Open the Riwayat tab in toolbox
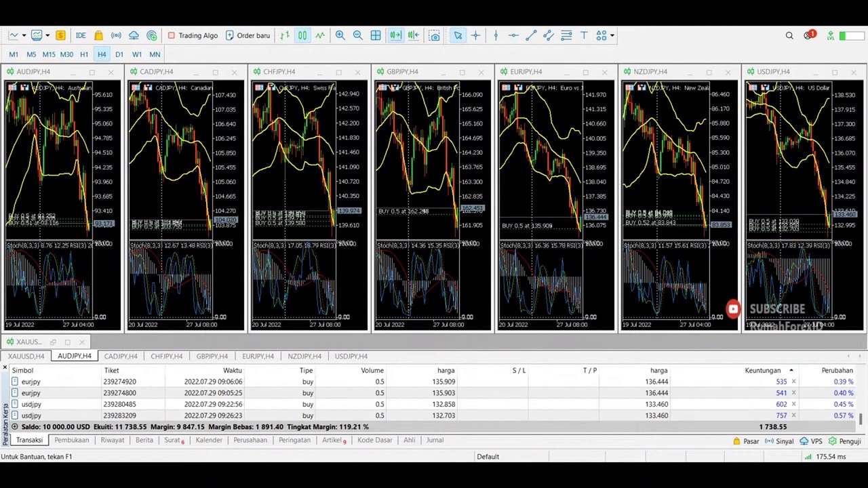The width and height of the screenshot is (868, 488). pyautogui.click(x=113, y=441)
